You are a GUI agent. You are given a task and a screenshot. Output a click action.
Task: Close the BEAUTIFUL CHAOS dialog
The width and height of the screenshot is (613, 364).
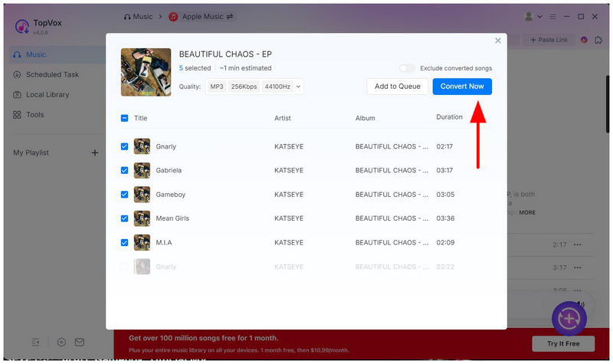coord(497,41)
